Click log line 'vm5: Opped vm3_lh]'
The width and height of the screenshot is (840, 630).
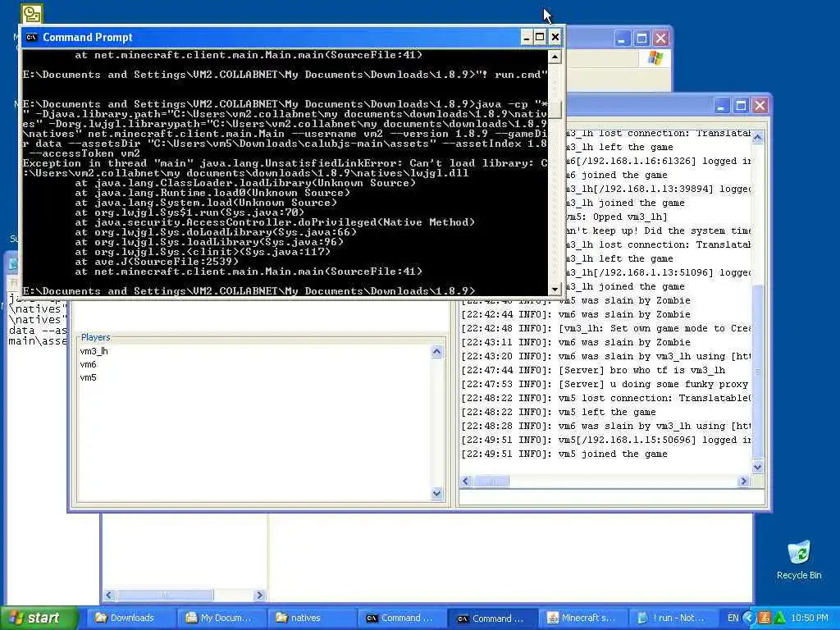pyautogui.click(x=617, y=217)
